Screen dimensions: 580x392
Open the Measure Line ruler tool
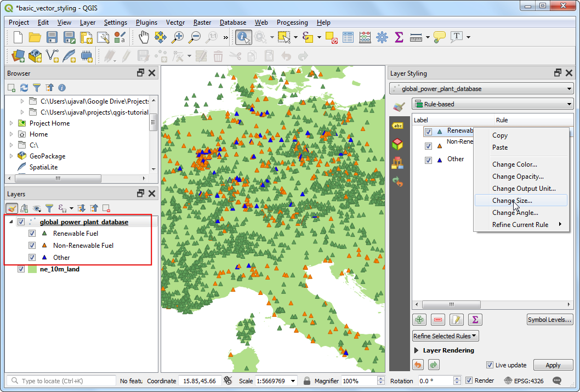coord(416,37)
